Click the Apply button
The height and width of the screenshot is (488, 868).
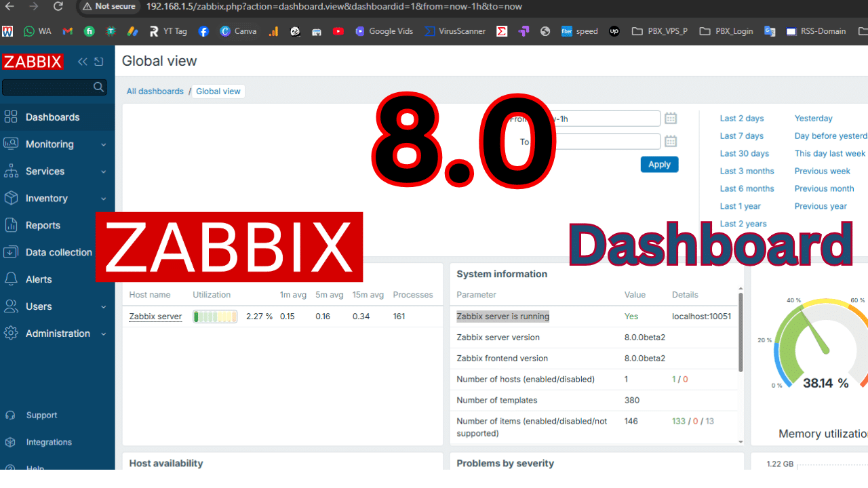[x=659, y=164]
